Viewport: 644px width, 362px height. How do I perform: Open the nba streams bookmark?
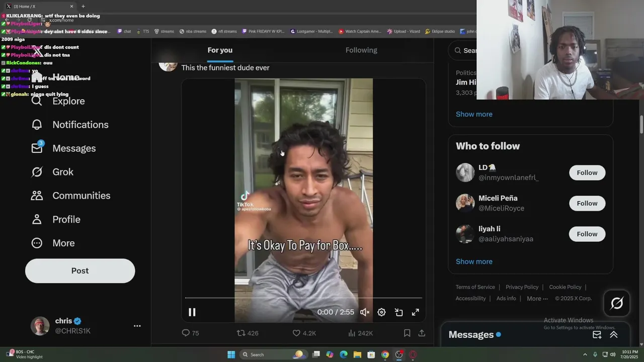coord(193,31)
